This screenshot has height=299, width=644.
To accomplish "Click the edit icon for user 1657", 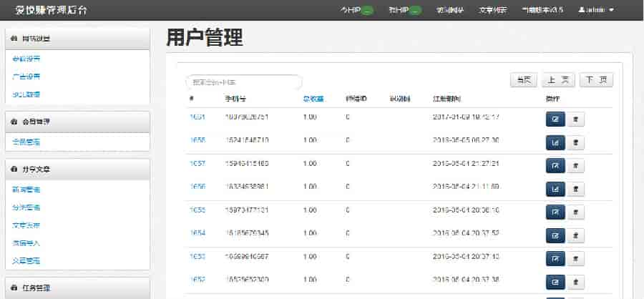I will 555,165.
